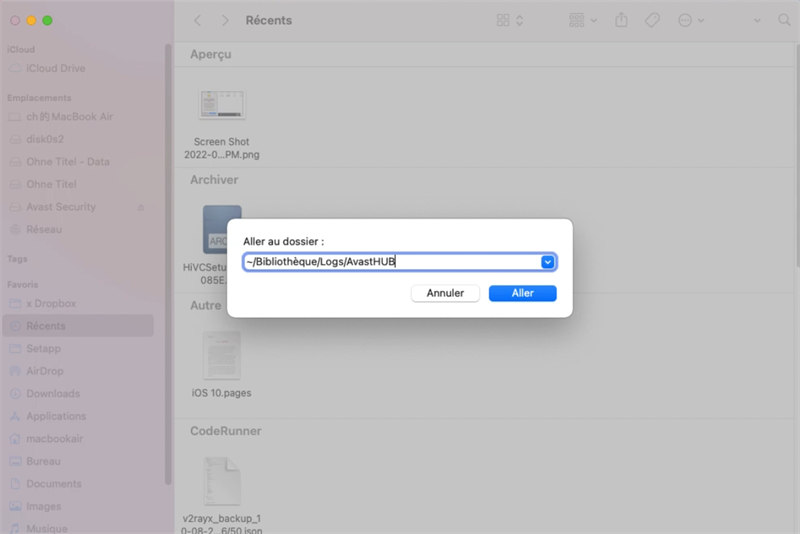
Task: Open the toolbar overflow chevron
Action: (x=757, y=20)
